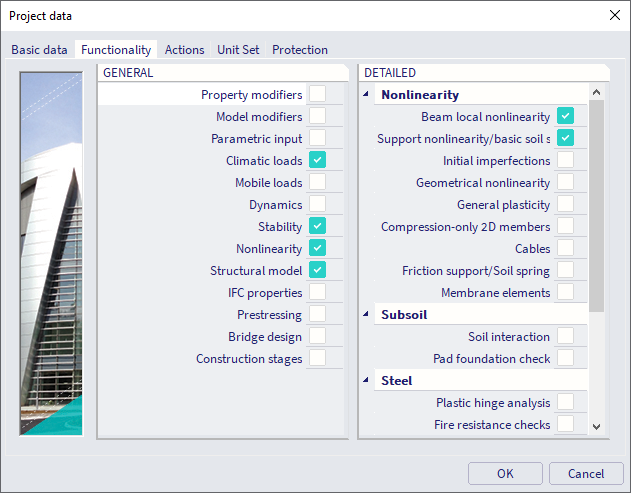Viewport: 631px width, 493px height.
Task: Switch to the Basic data tab
Action: pos(40,50)
